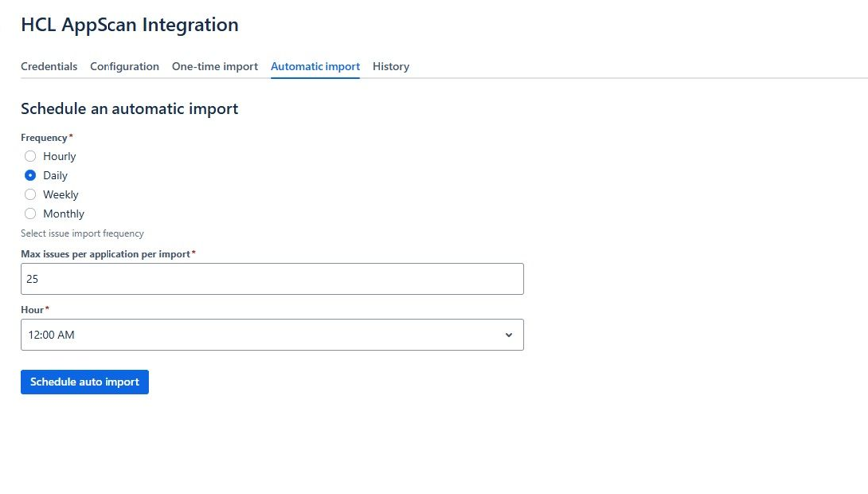
Task: Choose the Monthly frequency option
Action: point(30,213)
